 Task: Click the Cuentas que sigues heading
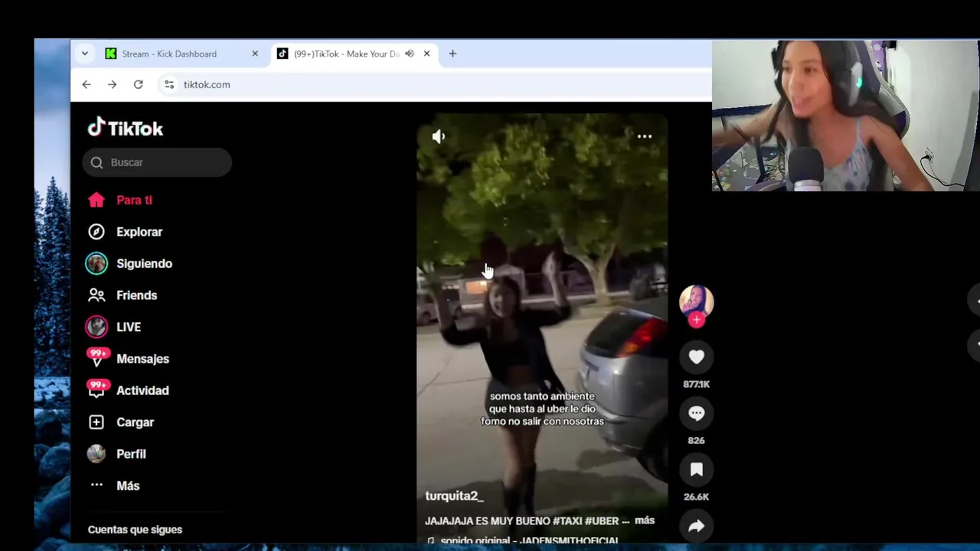[x=135, y=530]
